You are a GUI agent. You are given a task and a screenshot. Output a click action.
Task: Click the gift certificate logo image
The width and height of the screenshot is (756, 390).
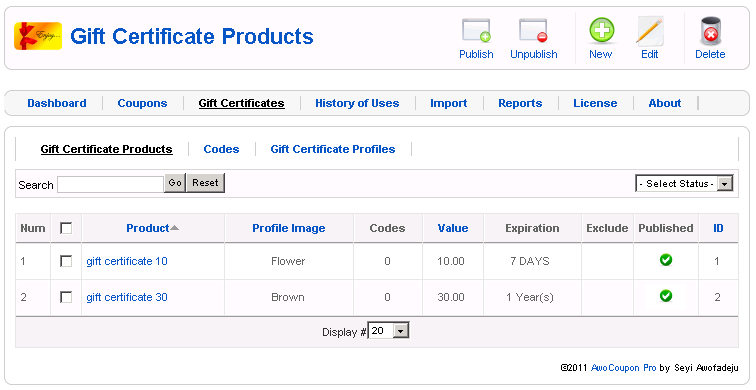point(38,36)
